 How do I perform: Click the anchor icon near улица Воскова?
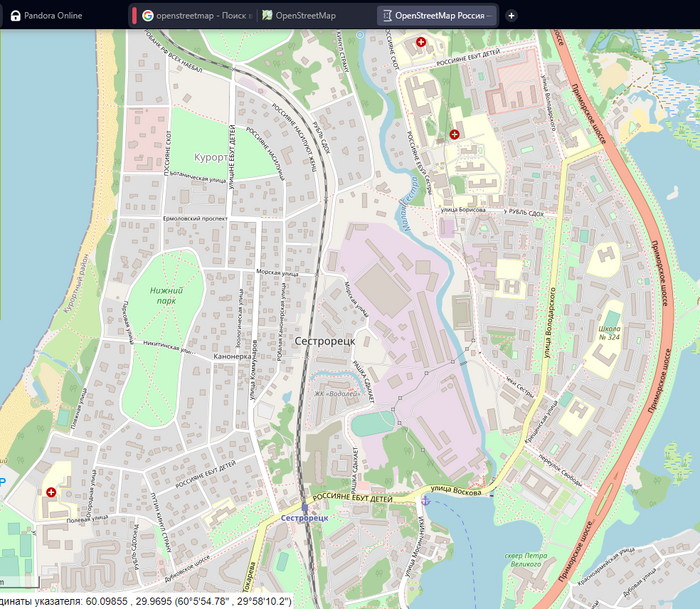coord(424,499)
